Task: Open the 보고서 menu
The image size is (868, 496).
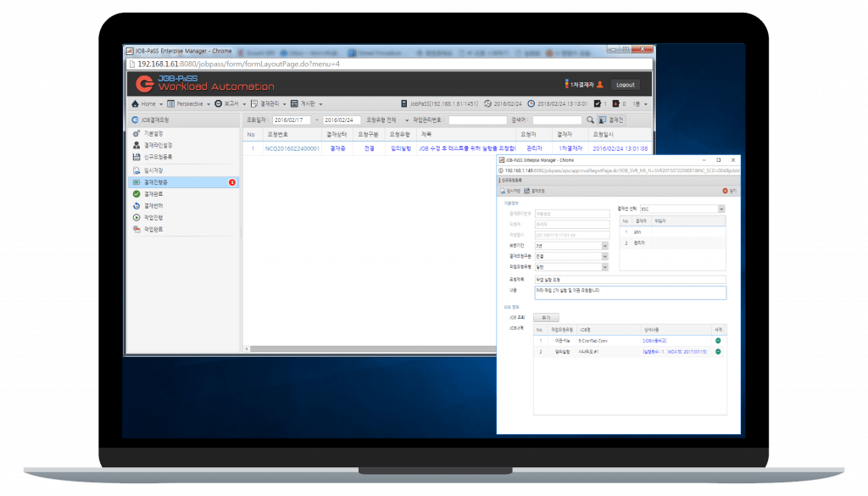Action: pos(231,104)
